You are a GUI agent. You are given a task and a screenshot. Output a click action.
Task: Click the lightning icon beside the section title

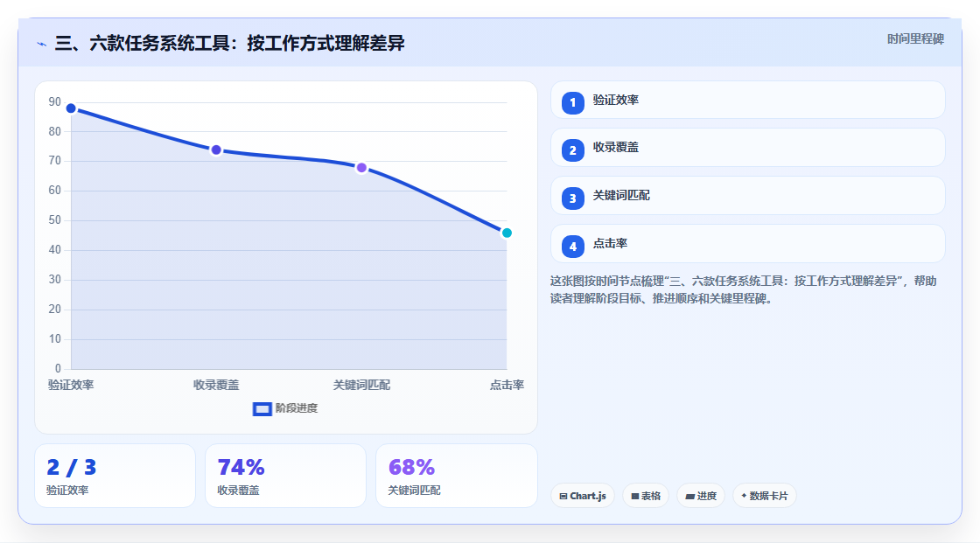click(42, 44)
